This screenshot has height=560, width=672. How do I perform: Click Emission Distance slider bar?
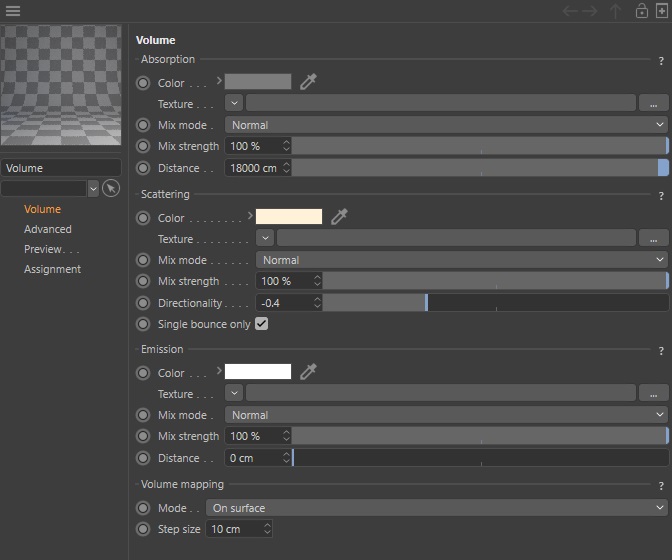480,458
